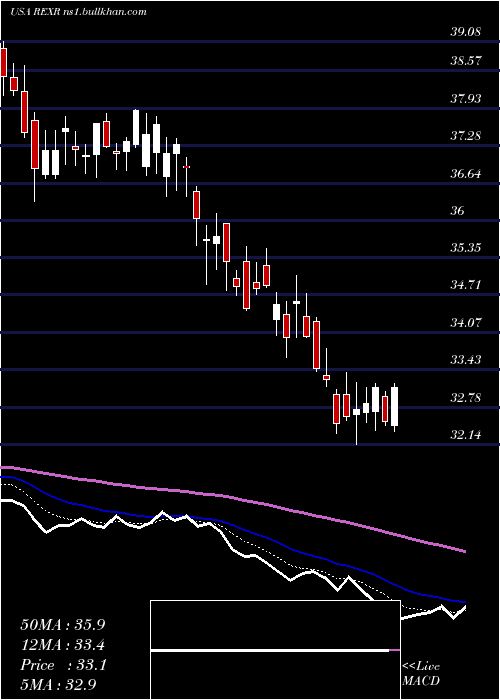The image size is (500, 700).
Task: Click the 36 price level label
Action: coord(458,210)
